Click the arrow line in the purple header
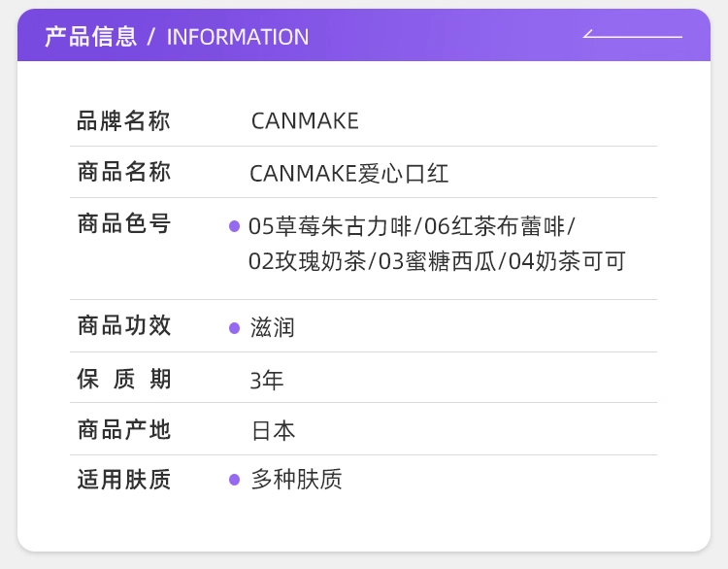This screenshot has height=569, width=728. point(632,36)
